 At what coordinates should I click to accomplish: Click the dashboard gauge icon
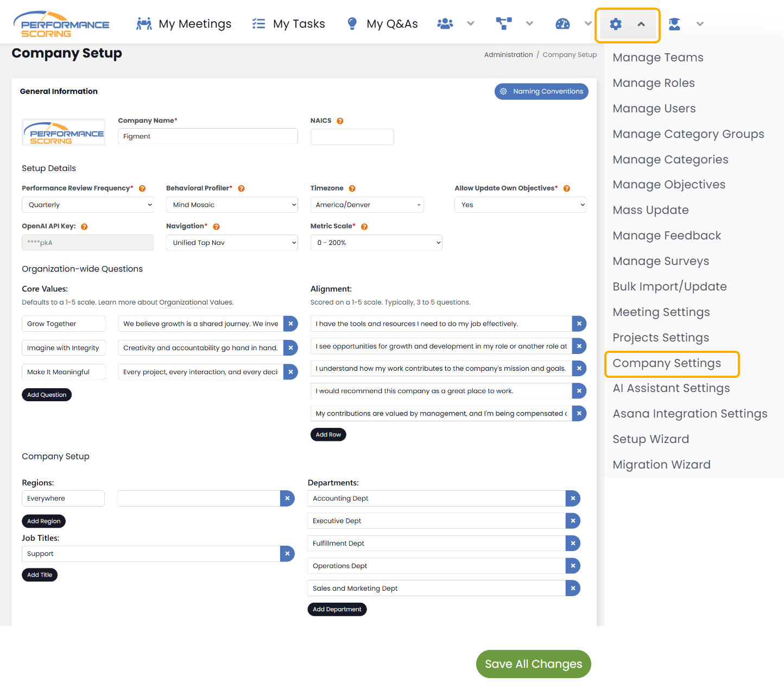562,24
